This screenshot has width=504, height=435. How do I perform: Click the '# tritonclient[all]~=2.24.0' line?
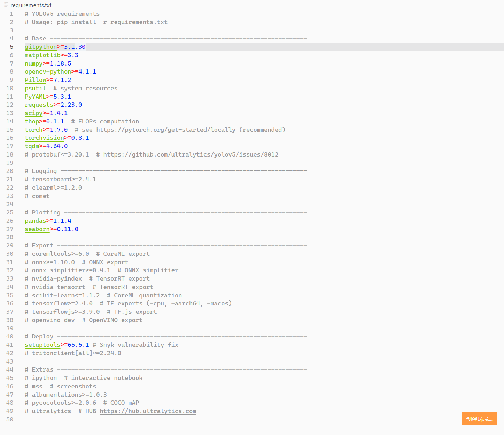(x=73, y=353)
